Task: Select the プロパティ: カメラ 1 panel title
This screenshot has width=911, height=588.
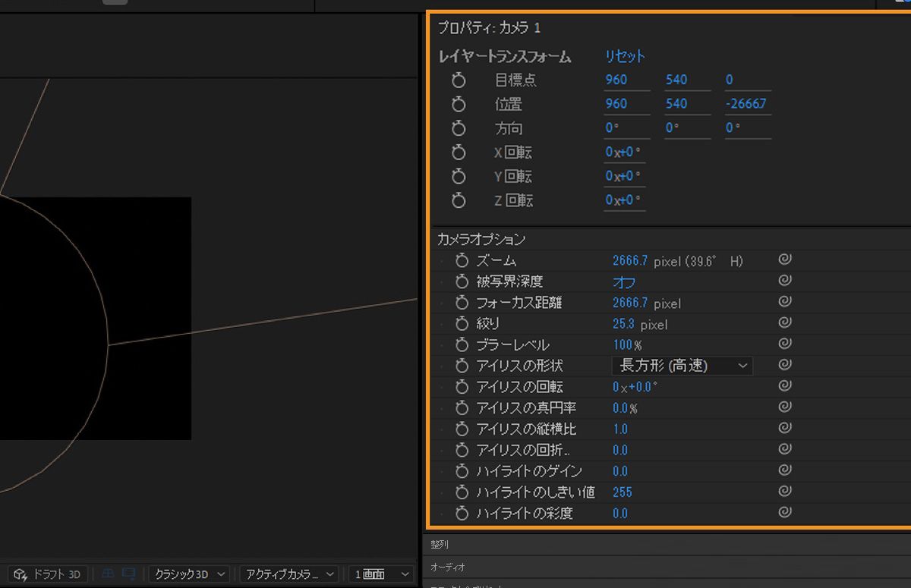Action: point(490,28)
